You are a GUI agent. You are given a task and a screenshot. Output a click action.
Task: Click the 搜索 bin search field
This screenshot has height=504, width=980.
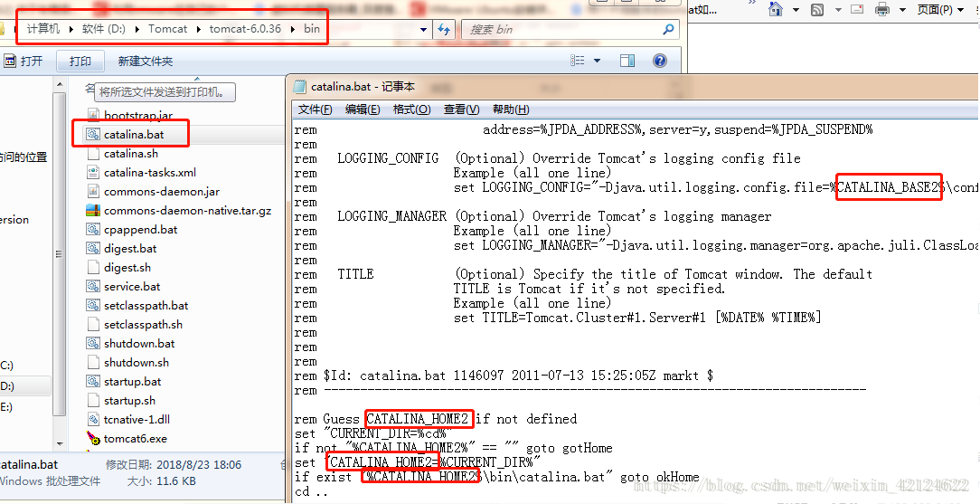pos(570,29)
